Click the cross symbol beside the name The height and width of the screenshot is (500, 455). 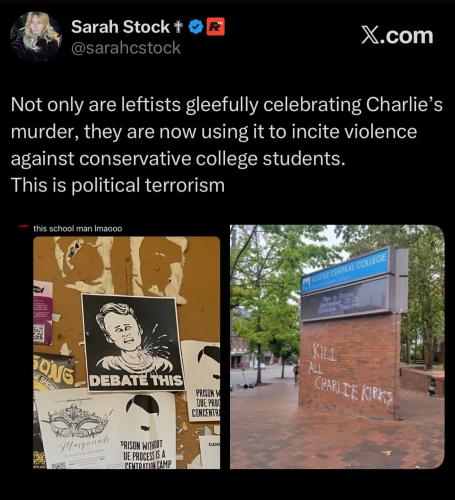(178, 27)
